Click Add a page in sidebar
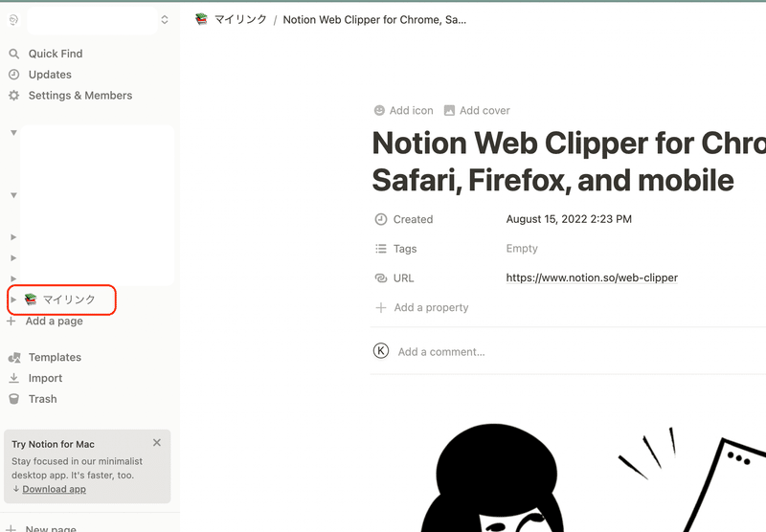This screenshot has height=532, width=766. pos(55,321)
